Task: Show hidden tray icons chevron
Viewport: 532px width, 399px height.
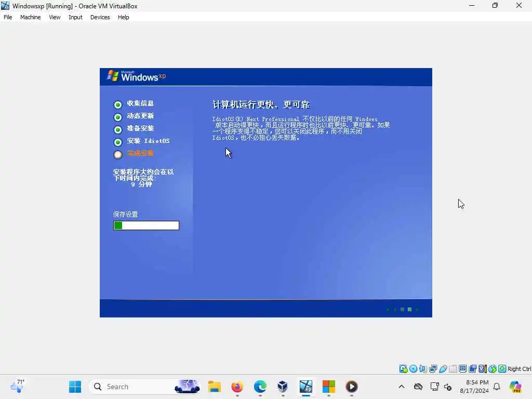Action: click(402, 387)
